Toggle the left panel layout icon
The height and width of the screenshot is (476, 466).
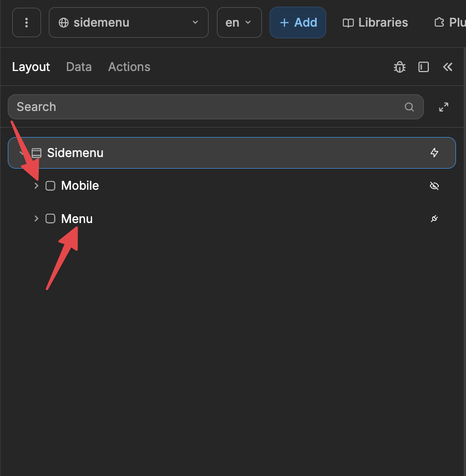[423, 67]
